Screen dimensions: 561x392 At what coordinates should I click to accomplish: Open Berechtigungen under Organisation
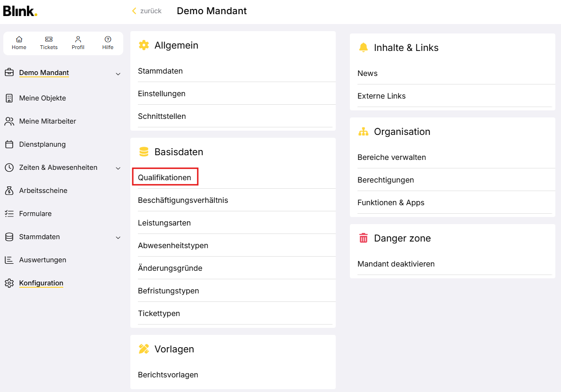coord(385,180)
